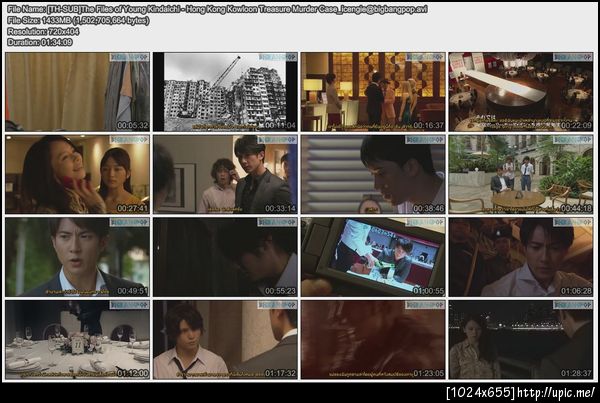
Task: Open the thumbnail timestamped 00:22:09
Action: [521, 92]
